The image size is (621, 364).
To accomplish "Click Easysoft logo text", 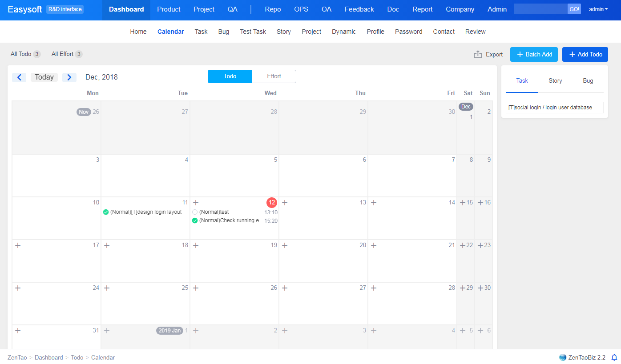I will 24,9.
